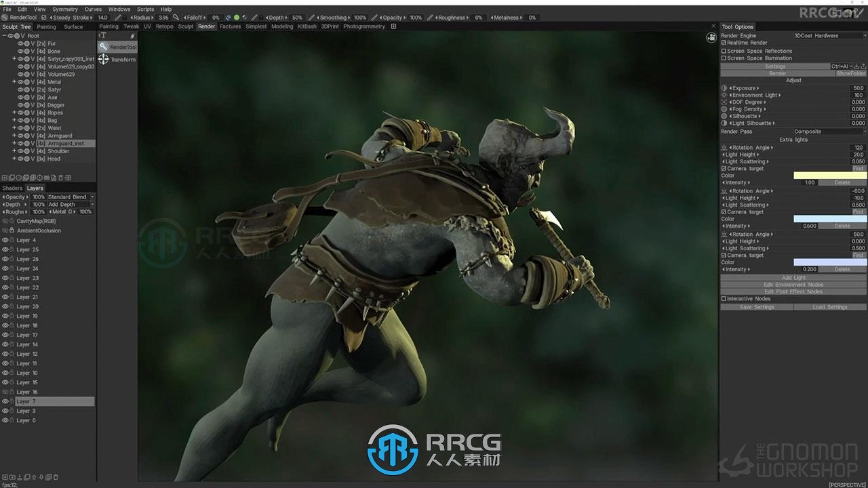Show the CavityMap(RGB) layer
The width and height of the screenshot is (868, 488).
(5, 221)
